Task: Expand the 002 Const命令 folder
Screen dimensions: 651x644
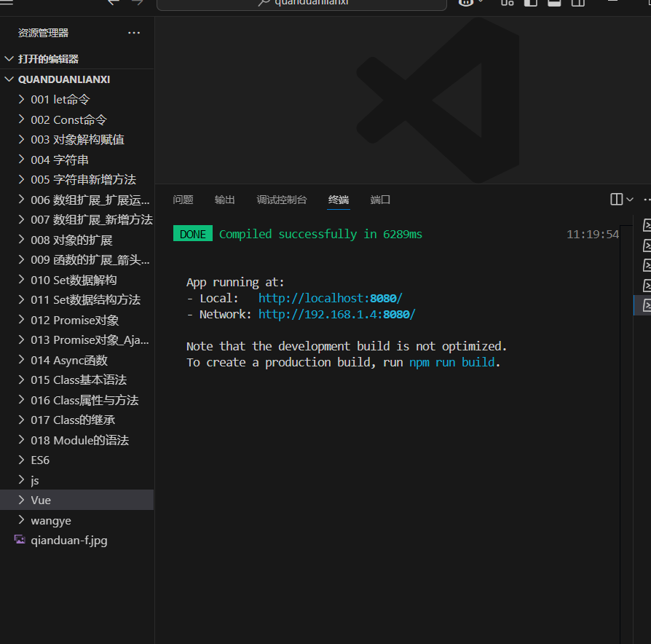Action: coord(76,119)
